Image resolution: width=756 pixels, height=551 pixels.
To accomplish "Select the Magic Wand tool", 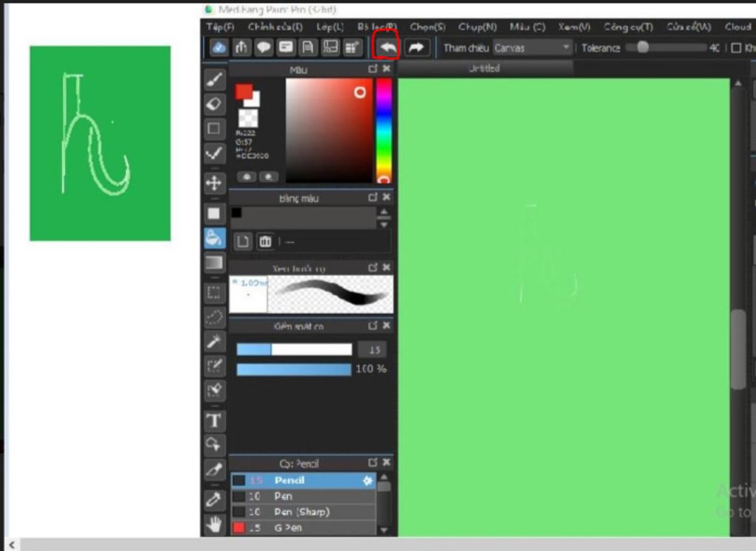I will pos(215,342).
